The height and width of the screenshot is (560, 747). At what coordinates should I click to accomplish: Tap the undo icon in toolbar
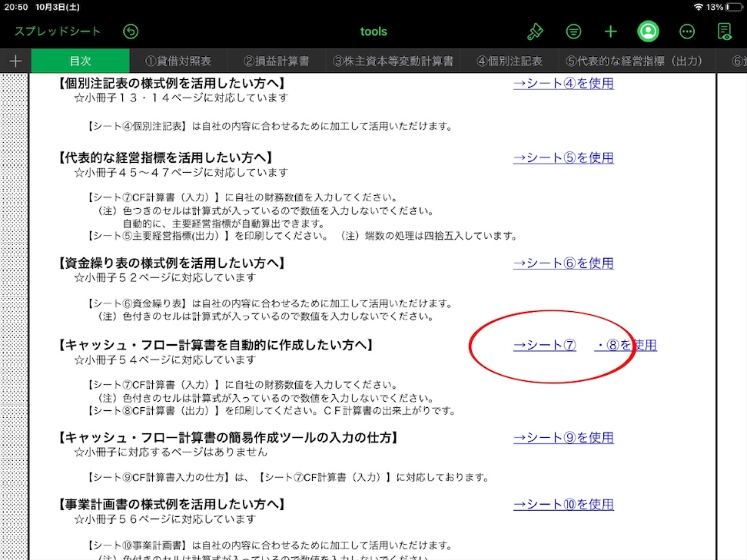131,31
